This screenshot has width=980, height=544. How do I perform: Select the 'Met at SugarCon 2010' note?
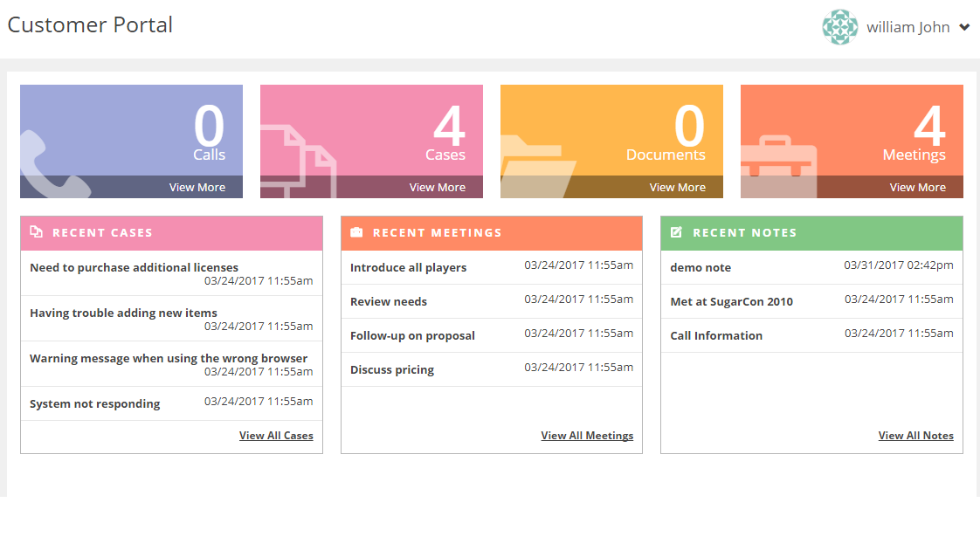pos(731,302)
